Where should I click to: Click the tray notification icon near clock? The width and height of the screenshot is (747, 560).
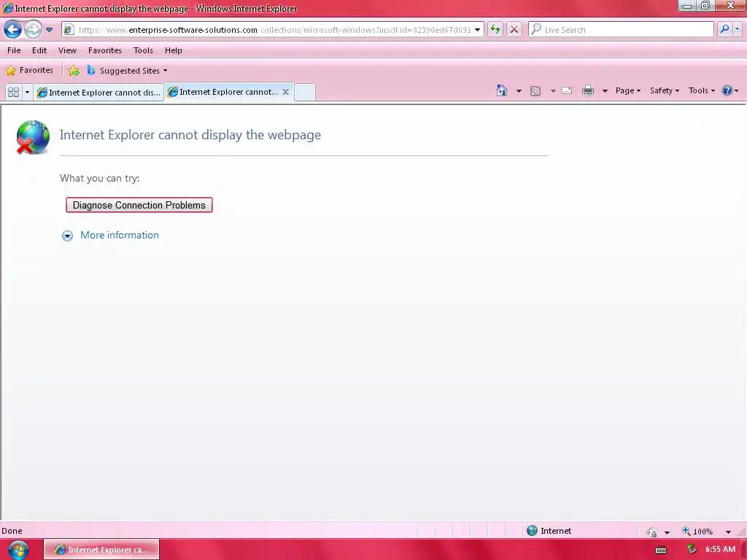(692, 550)
